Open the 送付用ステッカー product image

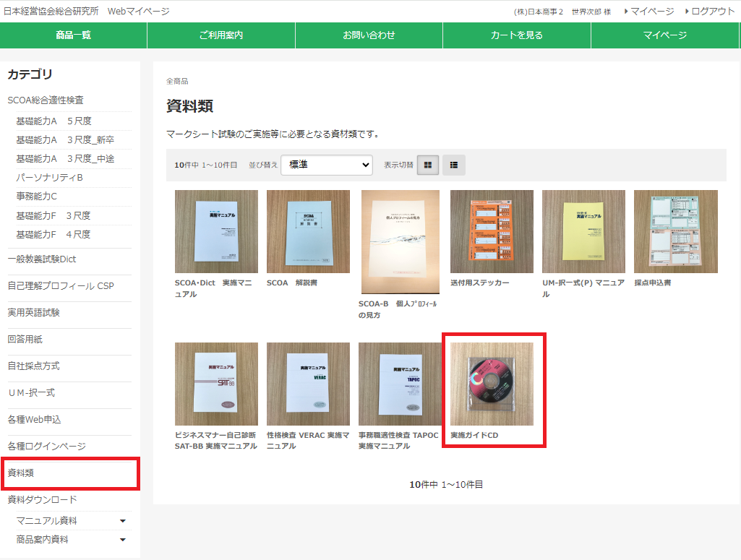point(492,231)
